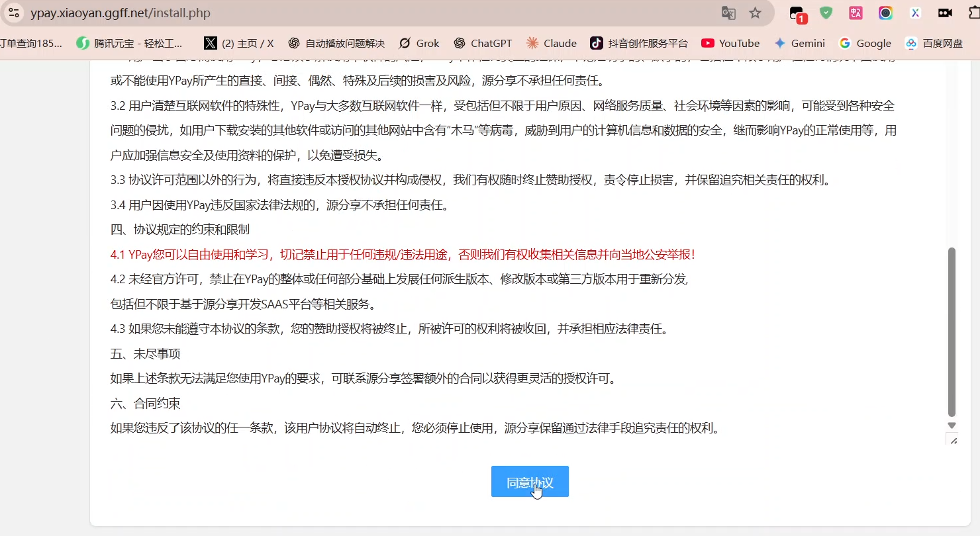Viewport: 980px width, 536px height.
Task: Open the Grok bookmark
Action: [x=418, y=43]
